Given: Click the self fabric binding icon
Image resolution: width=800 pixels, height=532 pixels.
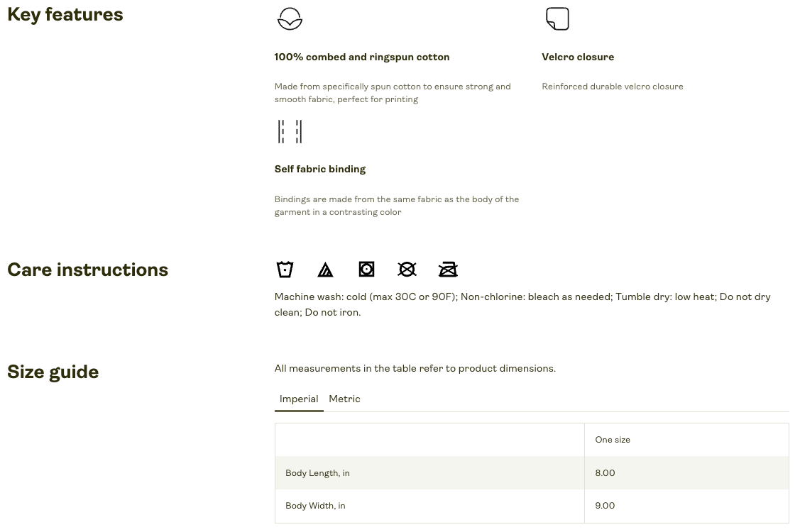Looking at the screenshot, I should (290, 132).
